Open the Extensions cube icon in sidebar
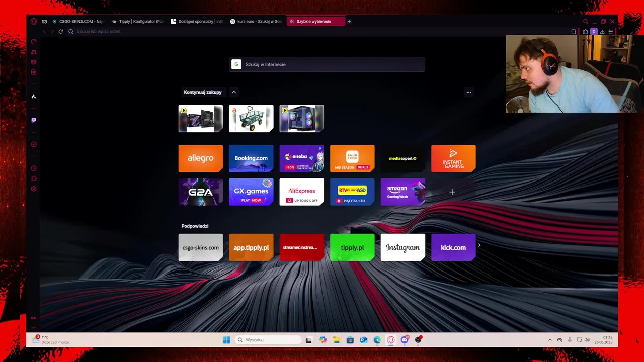Screen dimensions: 644x362 point(34,178)
